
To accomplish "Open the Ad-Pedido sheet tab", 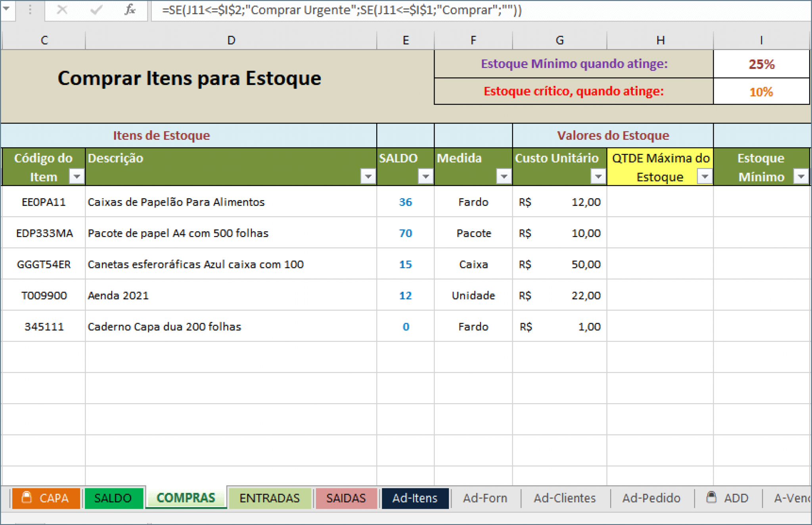I will (651, 498).
